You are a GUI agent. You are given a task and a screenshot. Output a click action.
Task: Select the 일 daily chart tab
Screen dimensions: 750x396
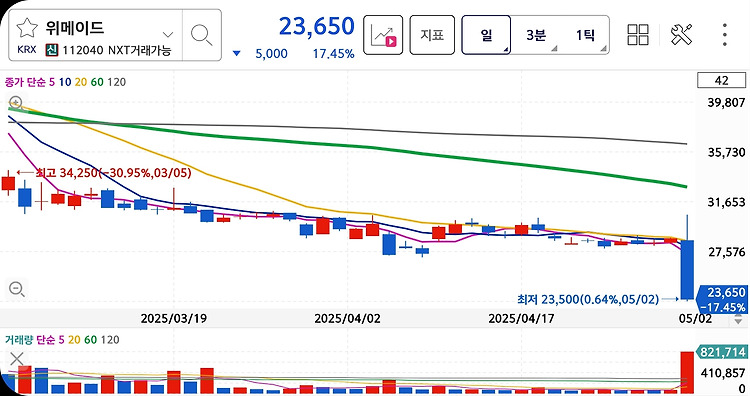(x=486, y=35)
